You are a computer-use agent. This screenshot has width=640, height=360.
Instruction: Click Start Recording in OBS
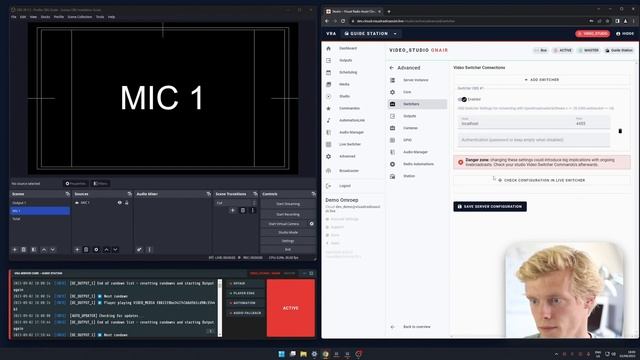pos(288,214)
